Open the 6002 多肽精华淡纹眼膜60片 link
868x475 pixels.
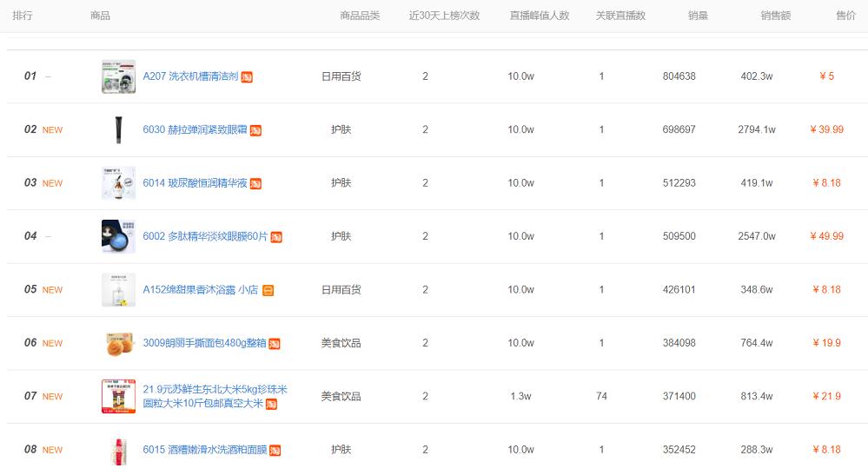coord(205,236)
